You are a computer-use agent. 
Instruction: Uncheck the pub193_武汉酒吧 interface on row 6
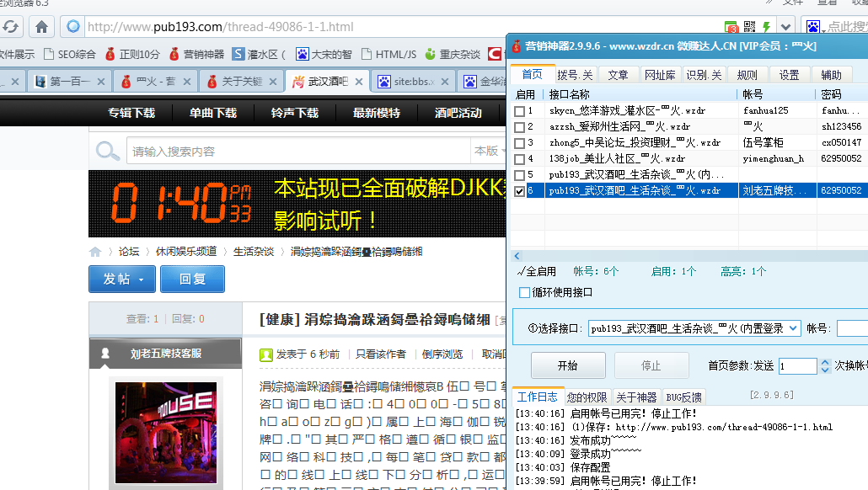tap(520, 189)
